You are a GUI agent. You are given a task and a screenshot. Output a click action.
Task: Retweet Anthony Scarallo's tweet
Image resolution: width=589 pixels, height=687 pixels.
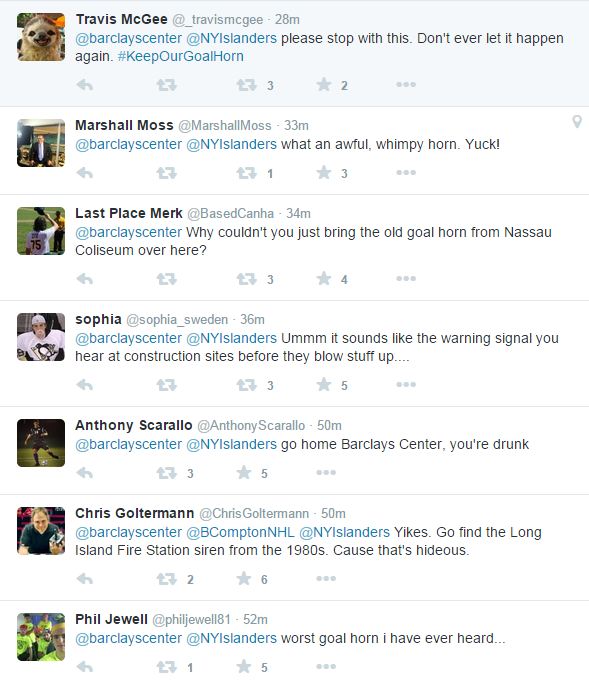(167, 473)
